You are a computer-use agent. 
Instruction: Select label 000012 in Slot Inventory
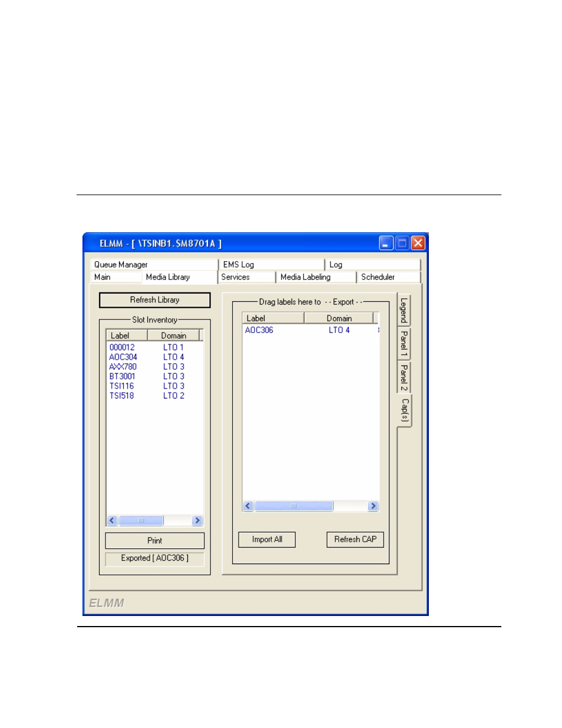coord(122,348)
